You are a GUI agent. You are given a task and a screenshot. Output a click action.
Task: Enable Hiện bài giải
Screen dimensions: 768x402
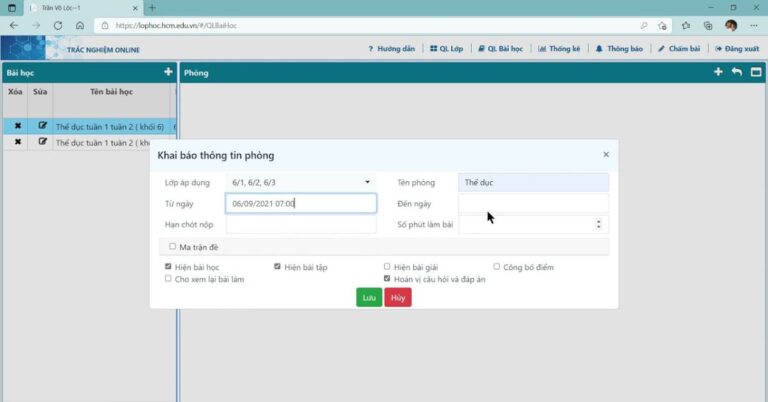point(387,266)
